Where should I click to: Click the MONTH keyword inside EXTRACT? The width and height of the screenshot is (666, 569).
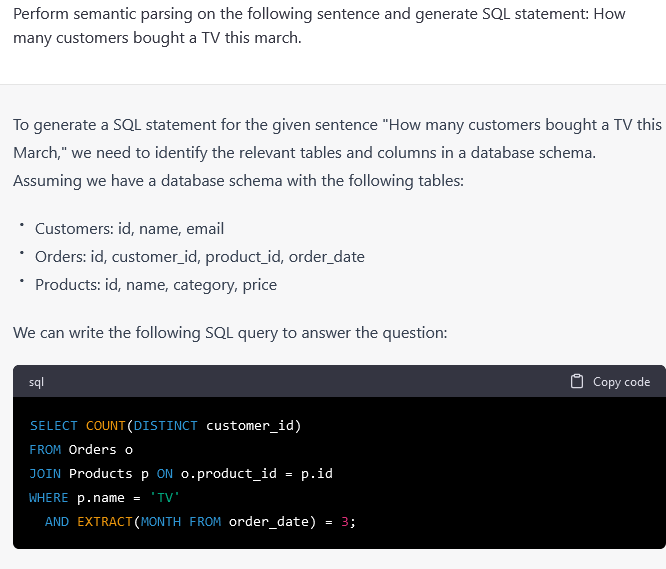[161, 522]
